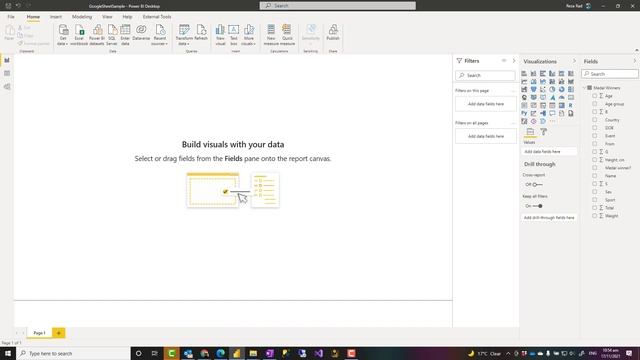Screen dimensions: 640x360
Task: Choose the Pie chart visual
Action: [552, 89]
